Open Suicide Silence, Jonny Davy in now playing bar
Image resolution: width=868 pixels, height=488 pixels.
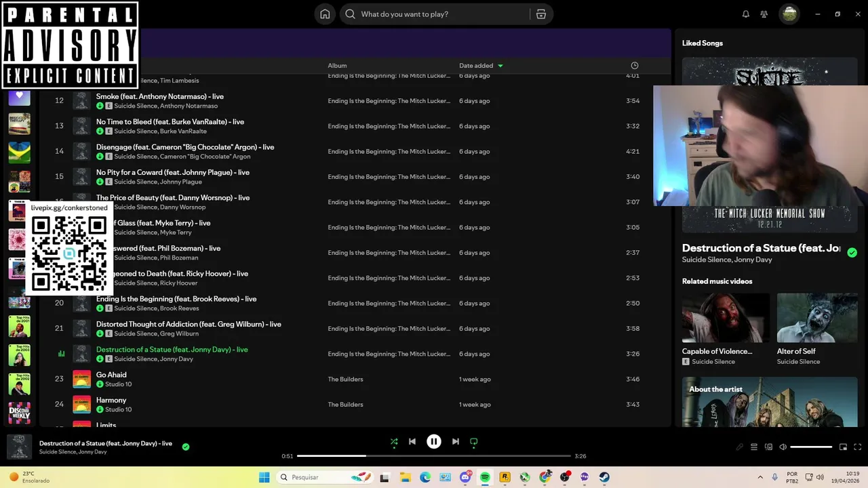[x=73, y=452]
